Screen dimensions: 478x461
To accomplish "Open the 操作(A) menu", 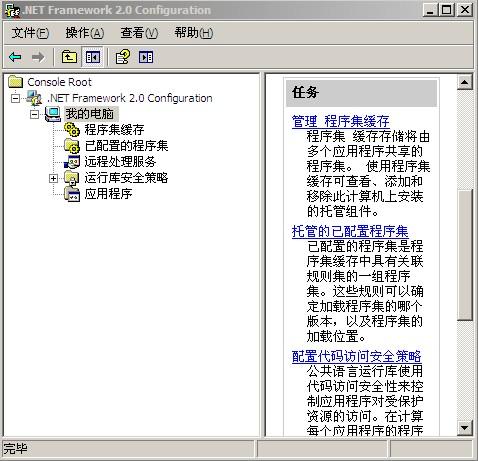I will 85,33.
